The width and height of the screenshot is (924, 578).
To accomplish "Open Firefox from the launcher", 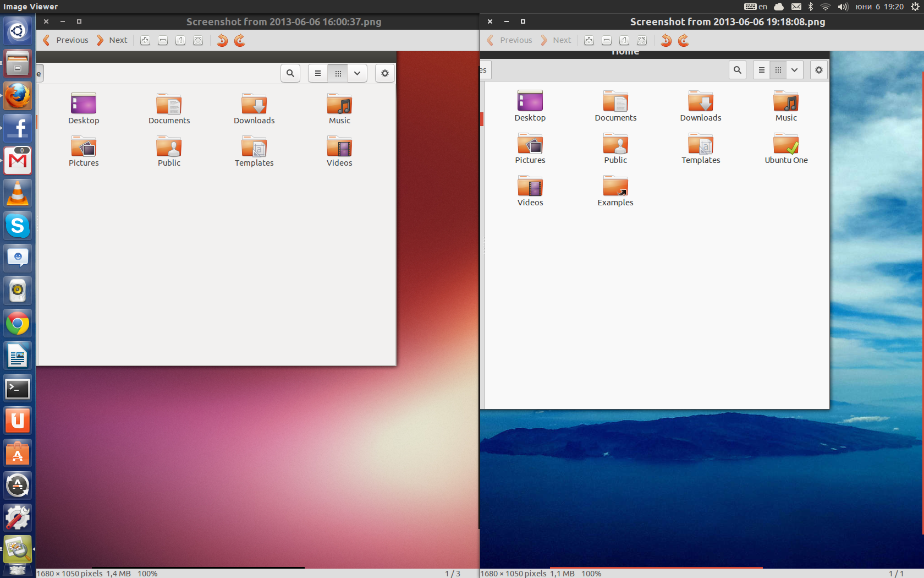I will [x=18, y=96].
